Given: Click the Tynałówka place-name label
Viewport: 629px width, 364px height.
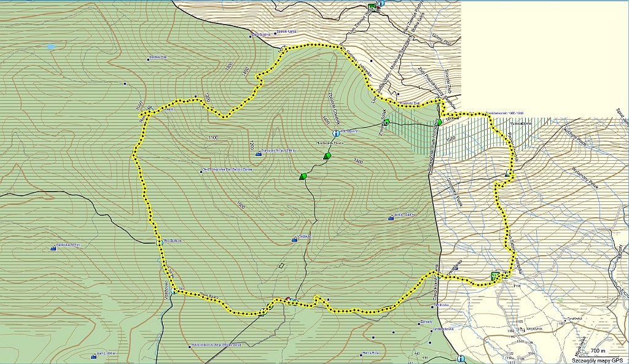Looking at the screenshot, I should click(x=574, y=319).
